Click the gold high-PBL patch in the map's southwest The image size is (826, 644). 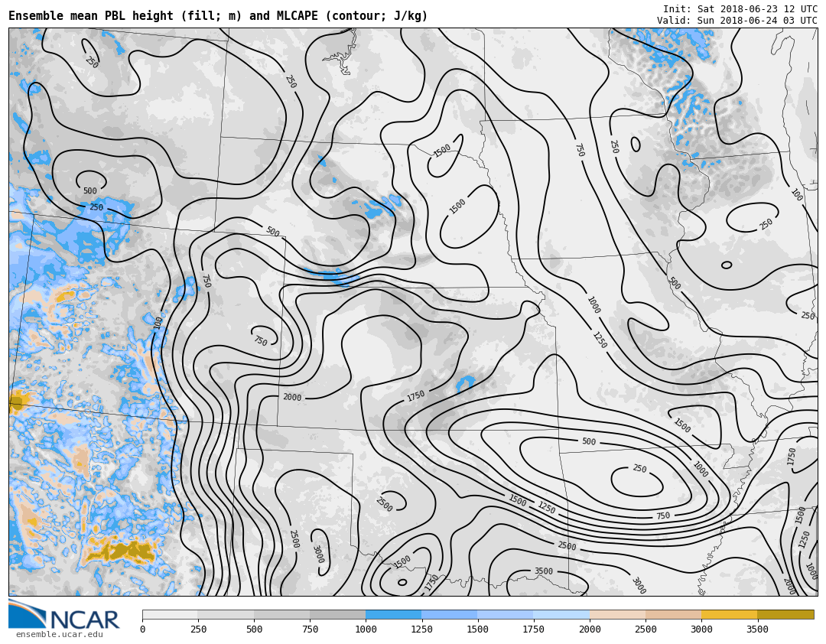point(121,550)
